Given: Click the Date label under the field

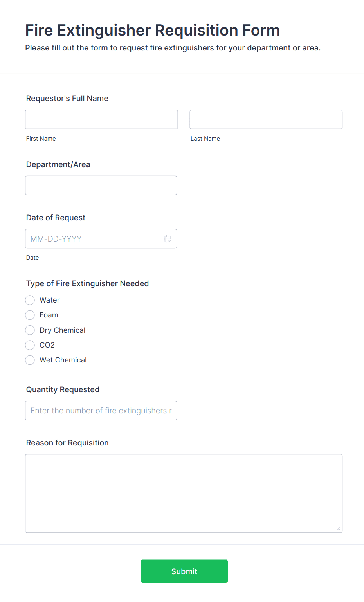Looking at the screenshot, I should [x=32, y=257].
